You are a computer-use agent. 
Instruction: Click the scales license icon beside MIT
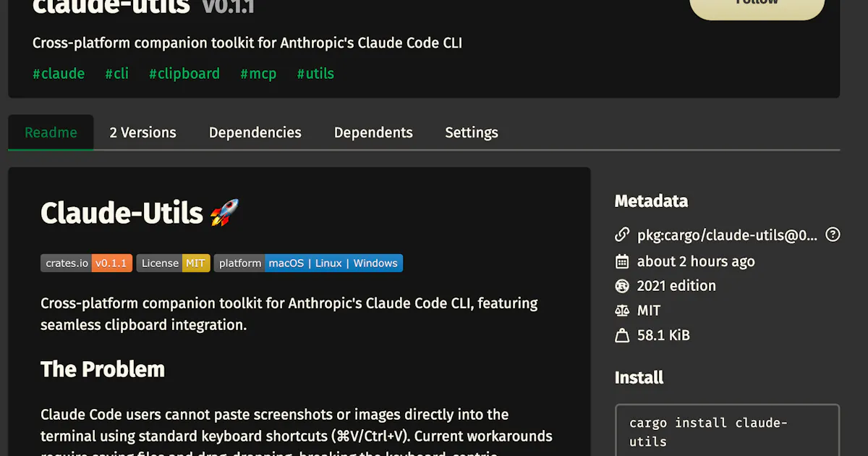pos(622,311)
